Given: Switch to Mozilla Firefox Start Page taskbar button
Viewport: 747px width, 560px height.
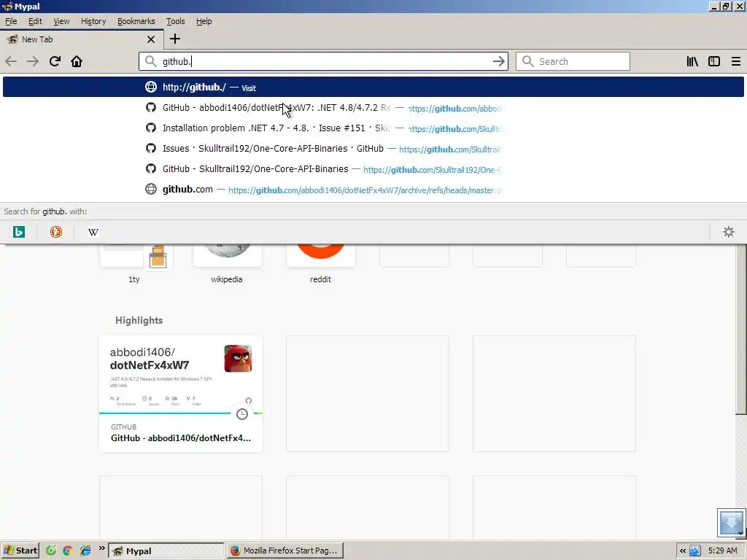Looking at the screenshot, I should (x=285, y=551).
